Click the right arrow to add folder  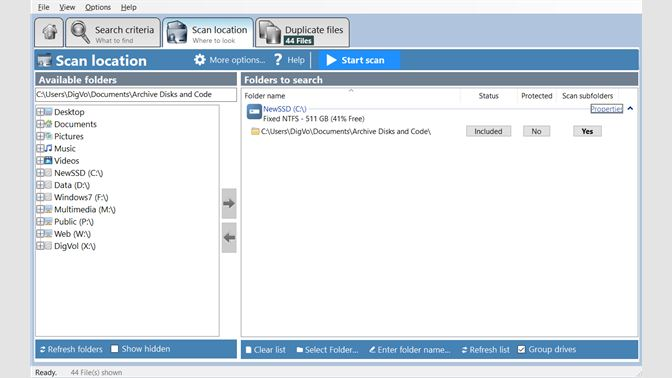(x=229, y=203)
